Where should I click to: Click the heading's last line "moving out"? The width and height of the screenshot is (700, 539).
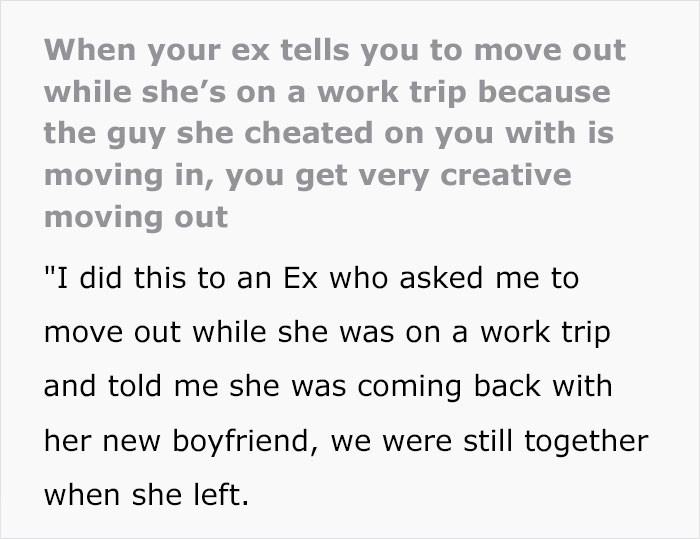tap(136, 217)
